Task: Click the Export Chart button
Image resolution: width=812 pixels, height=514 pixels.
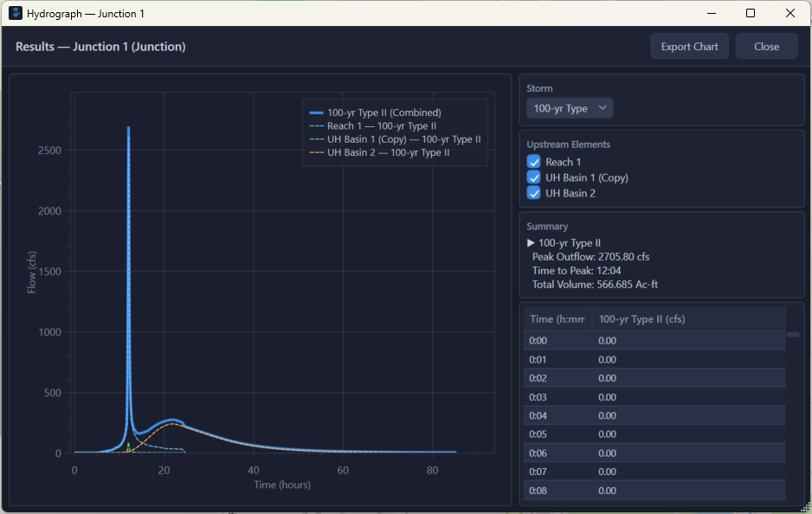Action: (x=689, y=46)
